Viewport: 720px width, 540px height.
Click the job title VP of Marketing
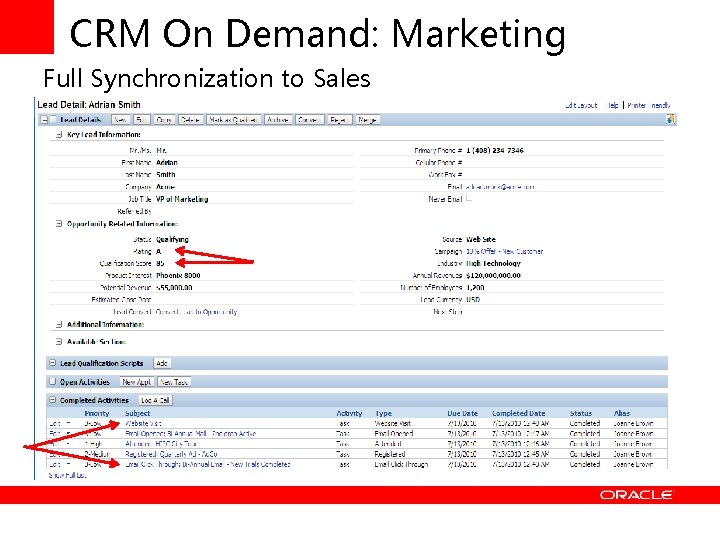click(182, 199)
